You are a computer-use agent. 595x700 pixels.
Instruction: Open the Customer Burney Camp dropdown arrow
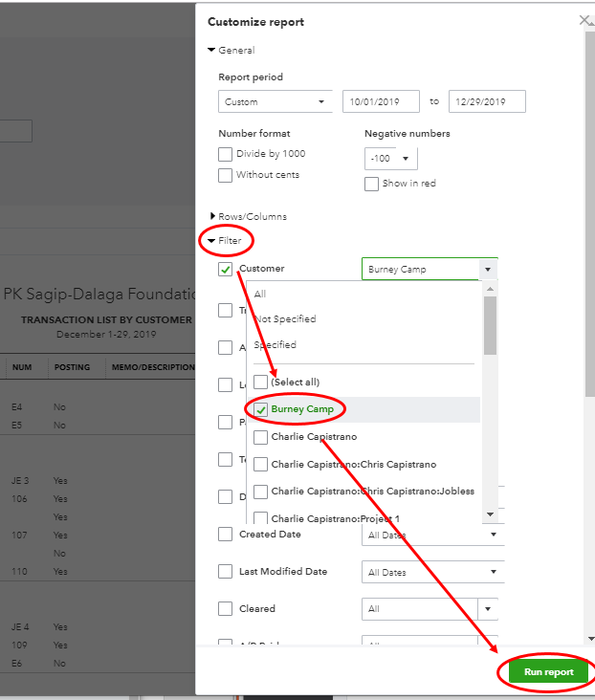(x=488, y=270)
